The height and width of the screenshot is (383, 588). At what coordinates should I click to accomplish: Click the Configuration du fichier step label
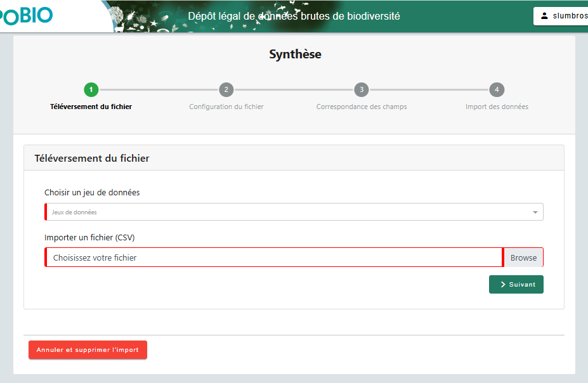(x=226, y=107)
